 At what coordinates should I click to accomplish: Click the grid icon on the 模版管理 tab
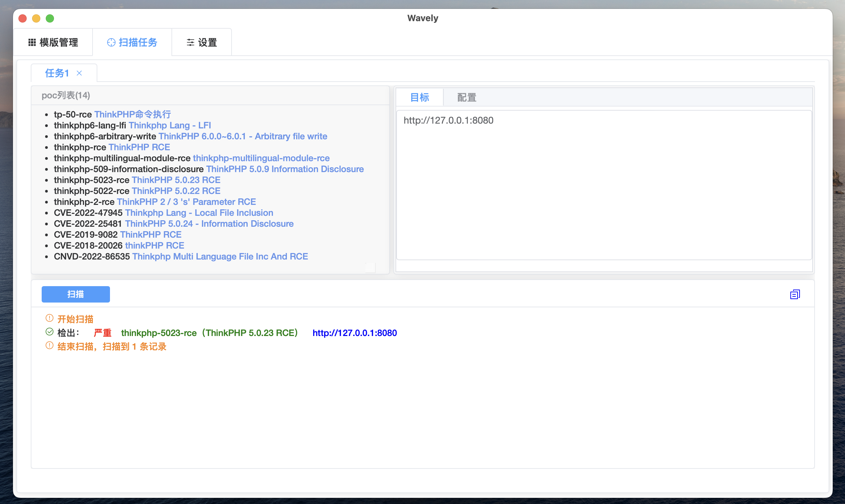(x=32, y=42)
